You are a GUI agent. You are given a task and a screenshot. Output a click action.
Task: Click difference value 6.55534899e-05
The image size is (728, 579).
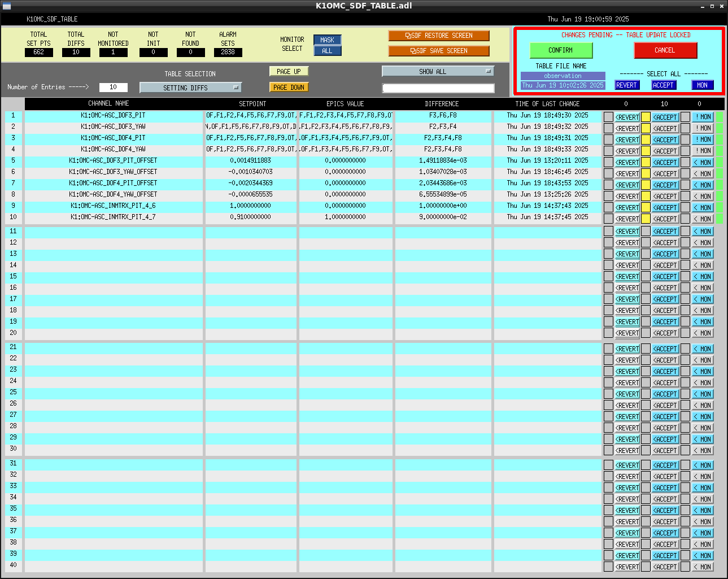443,194
